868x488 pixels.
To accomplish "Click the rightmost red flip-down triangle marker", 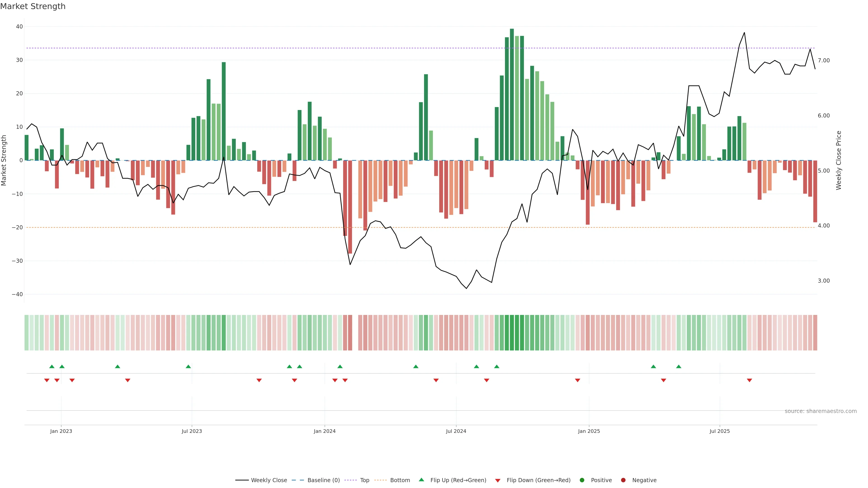I will (749, 380).
